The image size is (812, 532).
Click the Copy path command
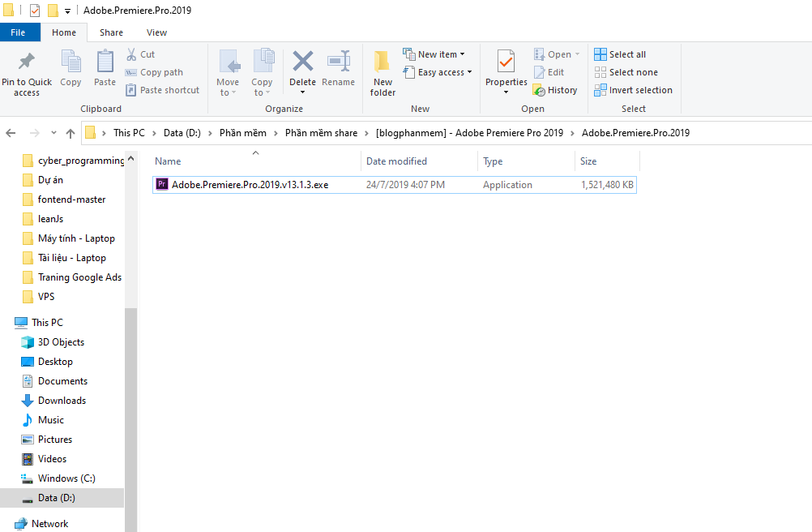[x=154, y=72]
